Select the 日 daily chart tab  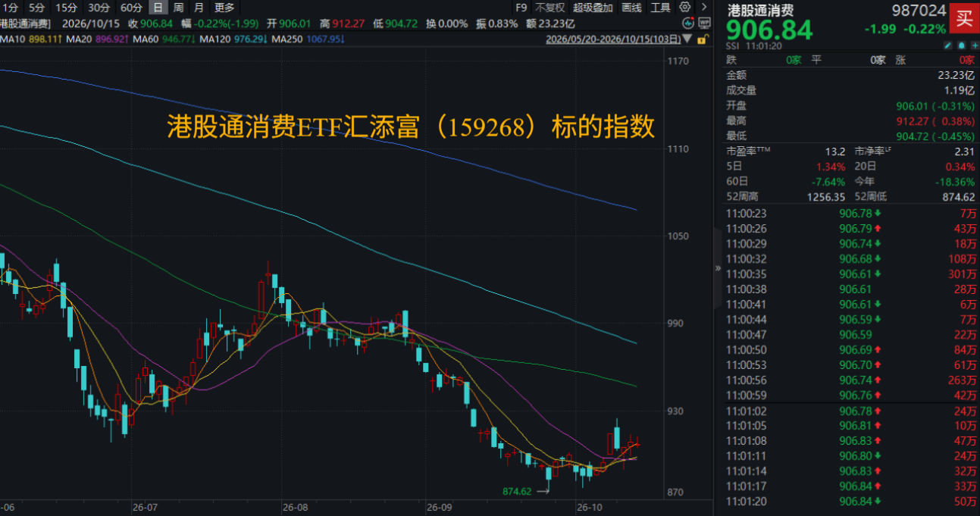point(158,8)
